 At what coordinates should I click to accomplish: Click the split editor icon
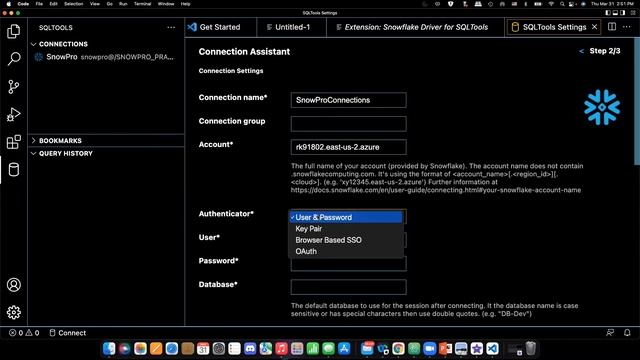coord(612,27)
